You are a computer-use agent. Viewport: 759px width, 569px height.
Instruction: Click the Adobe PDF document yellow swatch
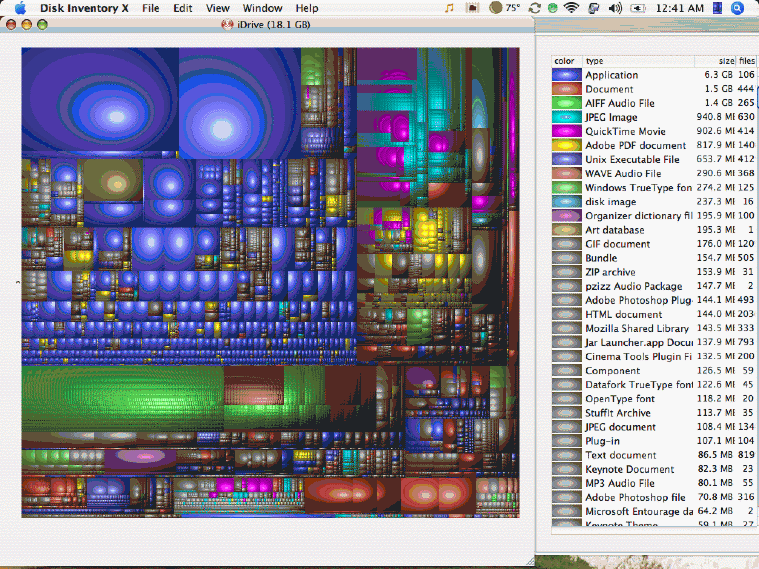567,145
